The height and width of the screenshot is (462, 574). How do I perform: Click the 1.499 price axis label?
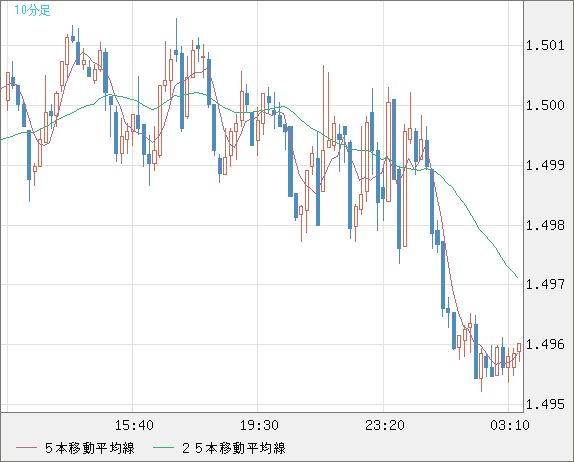pyautogui.click(x=545, y=165)
